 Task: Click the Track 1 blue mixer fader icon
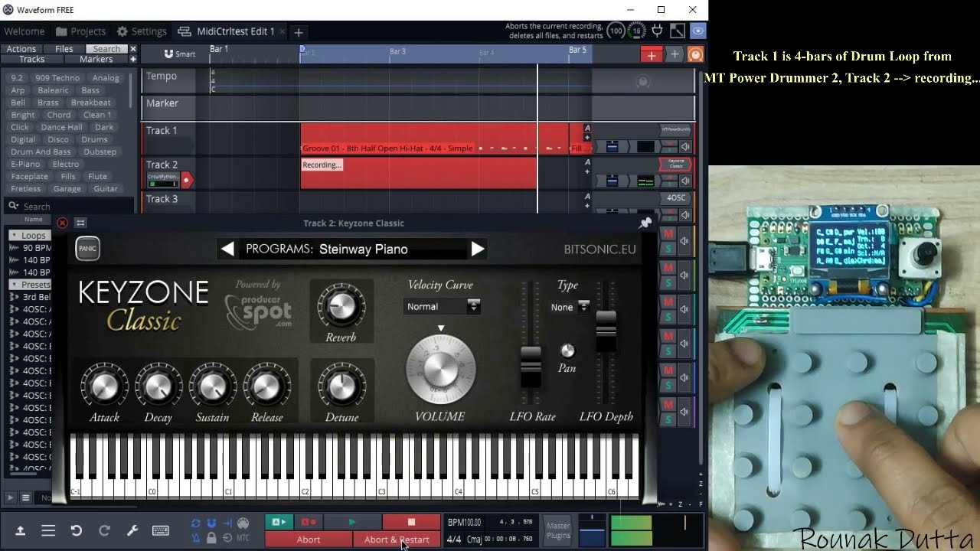tap(612, 147)
